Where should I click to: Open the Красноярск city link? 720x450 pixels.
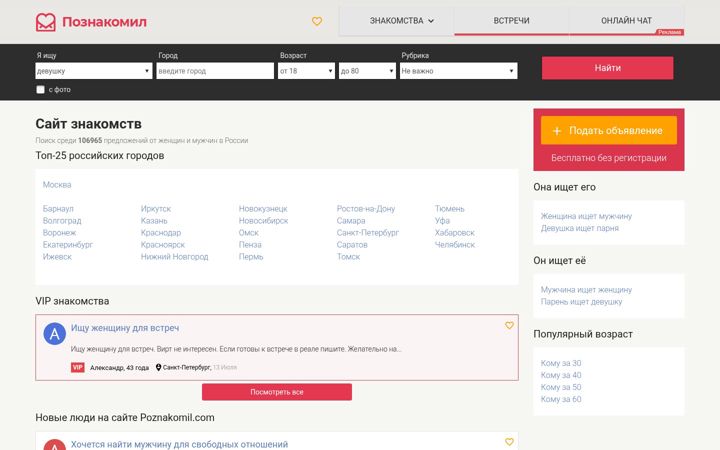pos(163,245)
